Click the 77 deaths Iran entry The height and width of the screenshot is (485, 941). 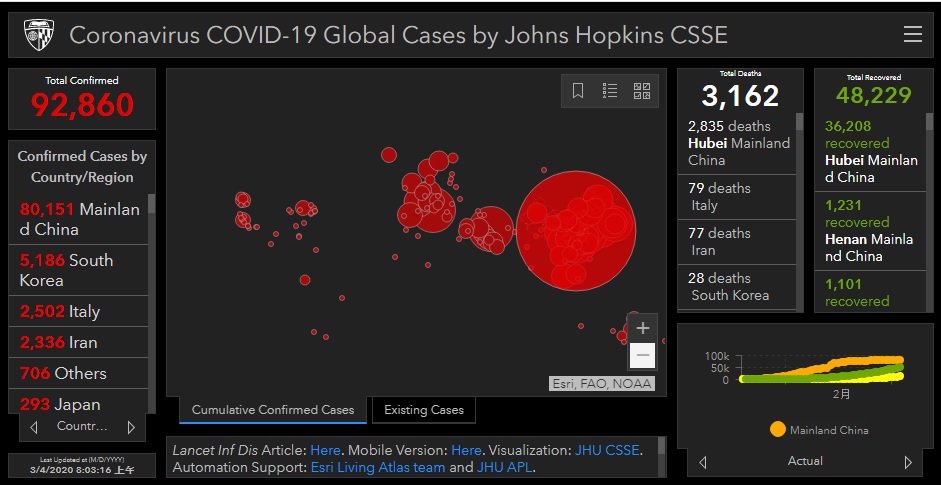click(737, 242)
